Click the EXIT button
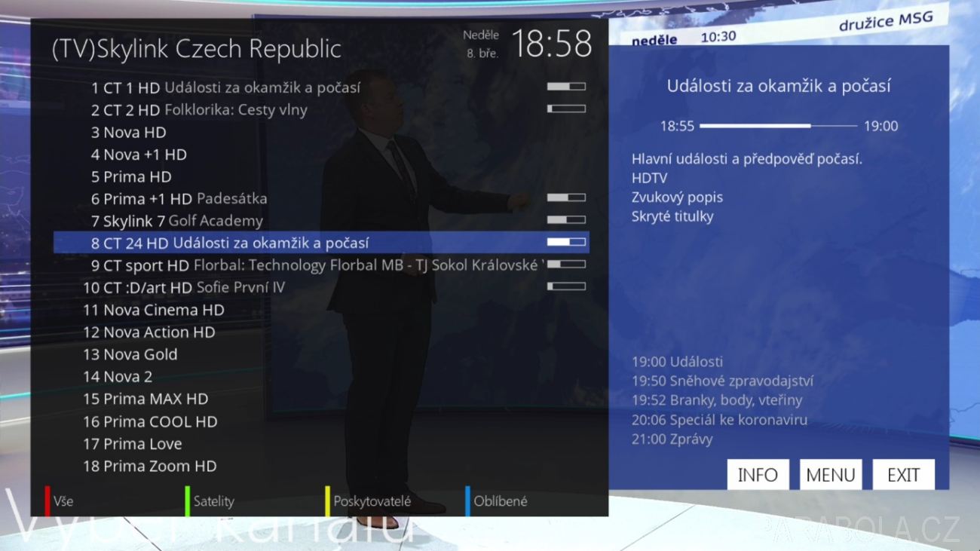Viewport: 980px width, 551px height. pyautogui.click(x=903, y=475)
